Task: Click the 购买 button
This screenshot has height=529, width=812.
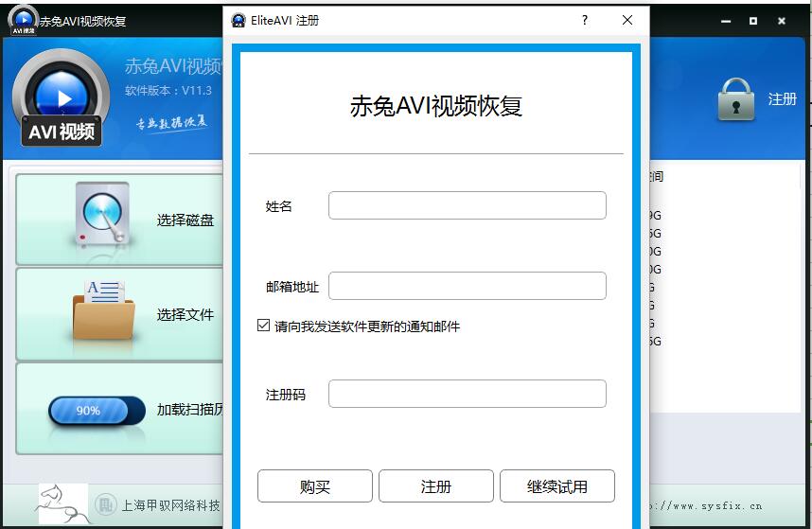Action: [315, 486]
